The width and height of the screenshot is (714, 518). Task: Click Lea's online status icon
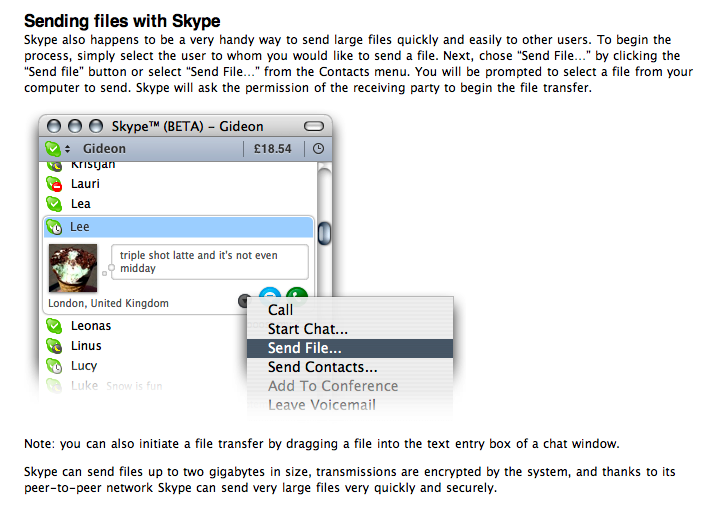tap(54, 204)
